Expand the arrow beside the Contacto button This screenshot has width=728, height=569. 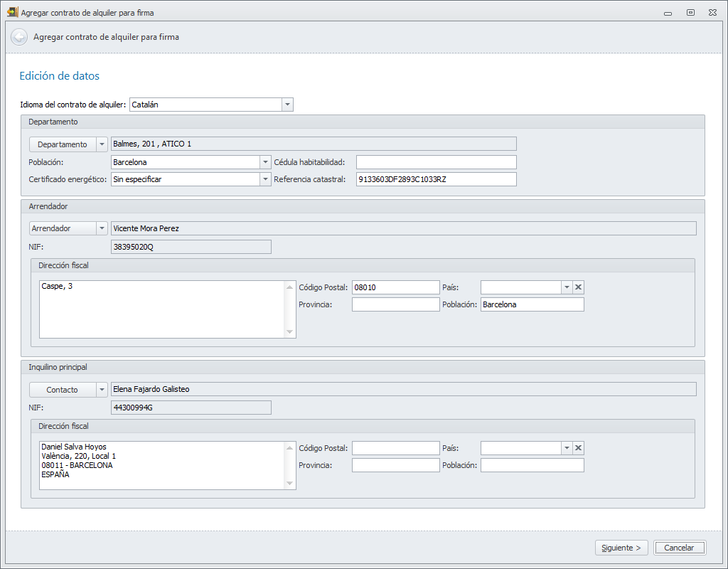pos(102,390)
